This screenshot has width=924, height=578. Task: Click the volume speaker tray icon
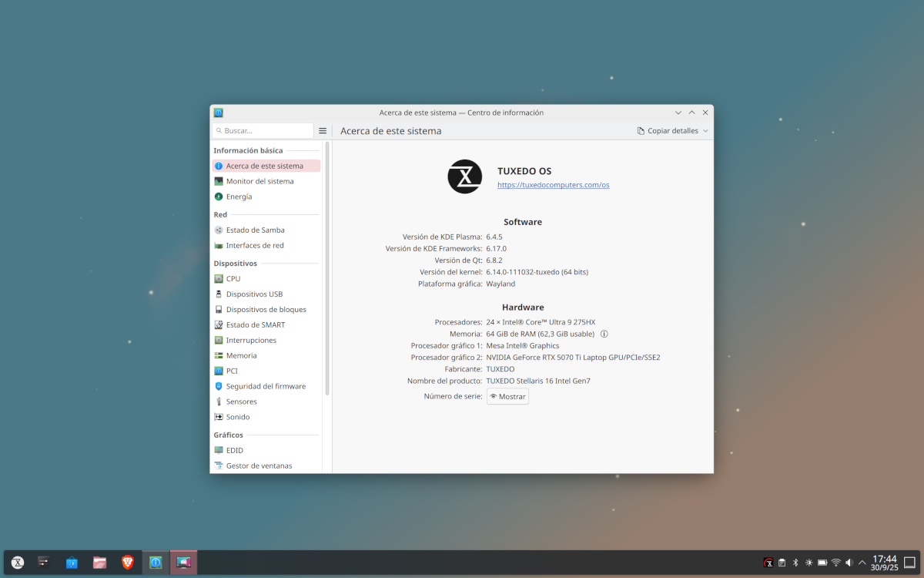pyautogui.click(x=849, y=563)
